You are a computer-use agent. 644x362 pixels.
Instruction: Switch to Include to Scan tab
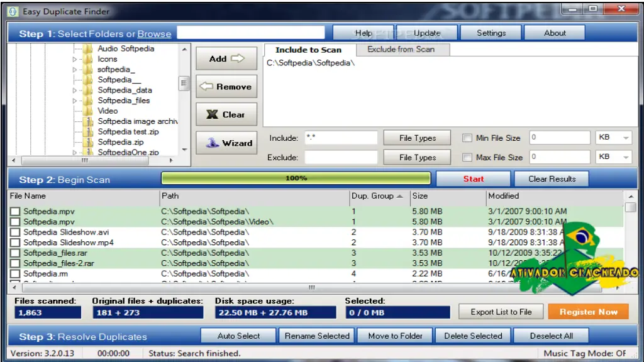coord(308,50)
